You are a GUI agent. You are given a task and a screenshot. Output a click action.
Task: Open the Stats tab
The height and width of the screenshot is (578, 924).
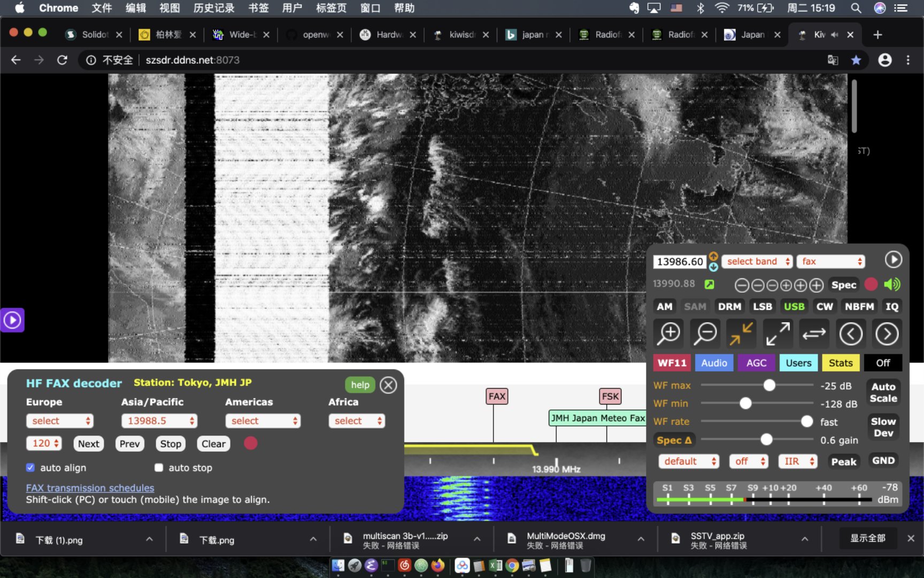840,363
